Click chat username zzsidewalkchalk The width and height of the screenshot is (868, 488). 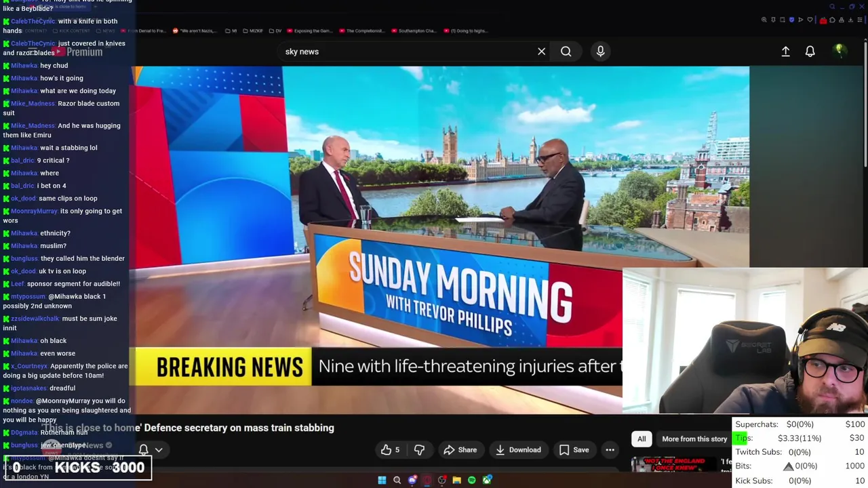35,319
